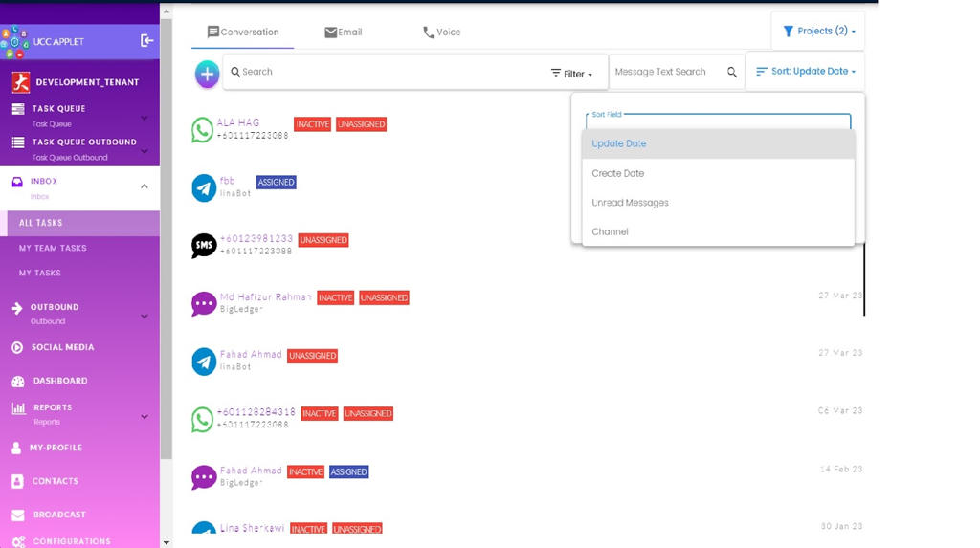Screen dimensions: 980x548
Task: Select Create Date sort option
Action: (x=618, y=174)
